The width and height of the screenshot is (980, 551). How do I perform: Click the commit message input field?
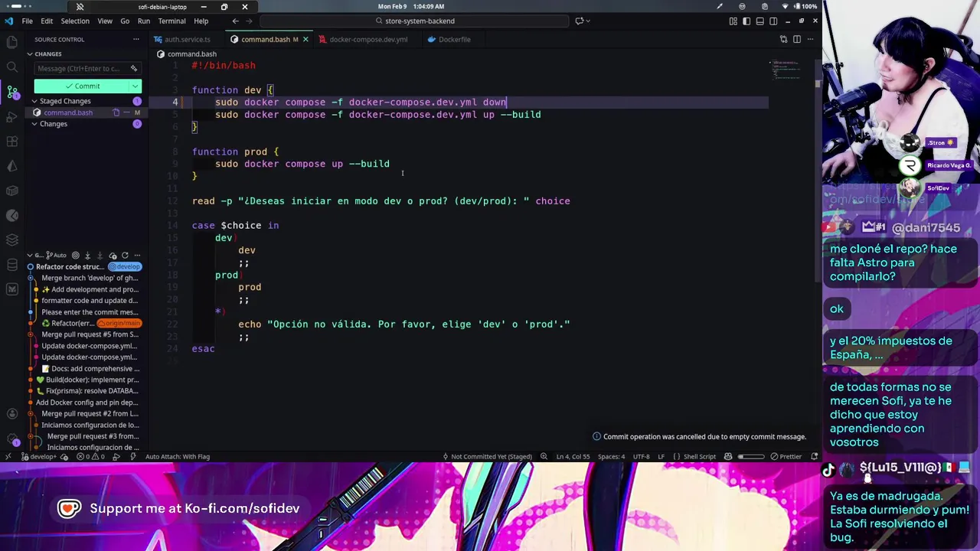87,68
